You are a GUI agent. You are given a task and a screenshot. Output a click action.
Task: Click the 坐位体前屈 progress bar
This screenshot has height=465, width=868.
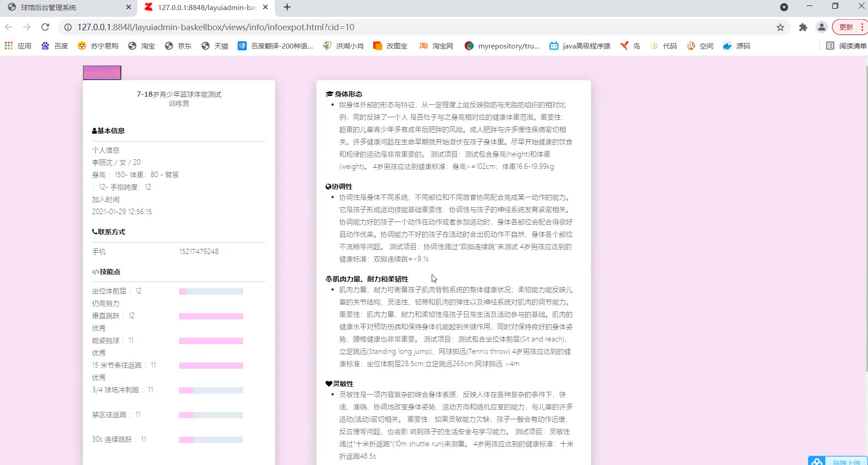[211, 292]
